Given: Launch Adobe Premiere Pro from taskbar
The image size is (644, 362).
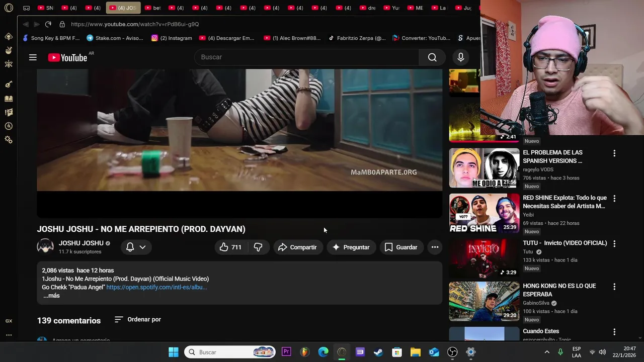Looking at the screenshot, I should 286,352.
